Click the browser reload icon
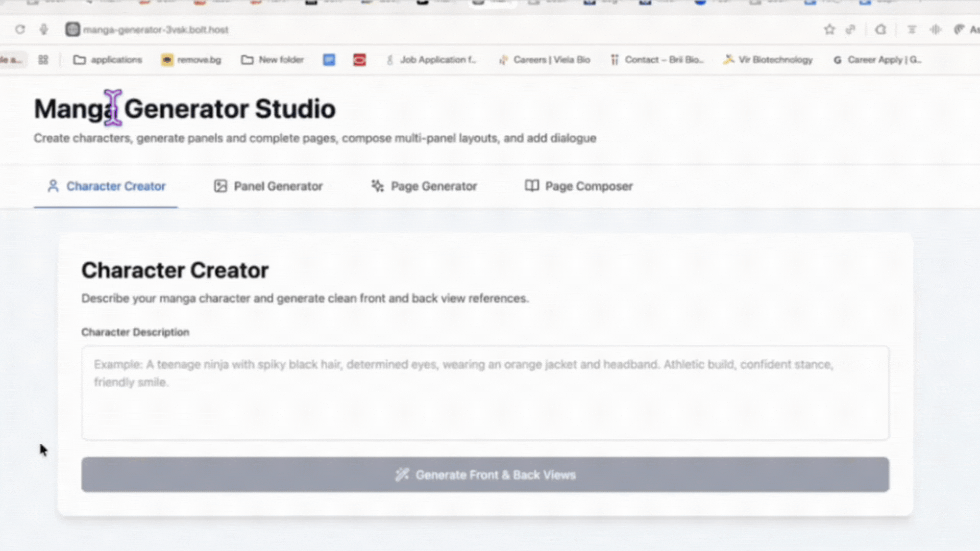Viewport: 980px width, 551px height. 20,30
